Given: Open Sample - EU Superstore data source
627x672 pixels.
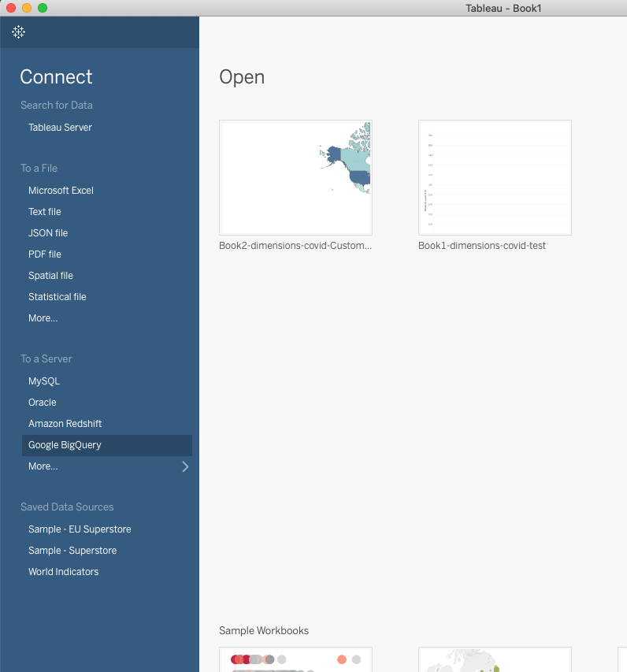Looking at the screenshot, I should click(80, 529).
